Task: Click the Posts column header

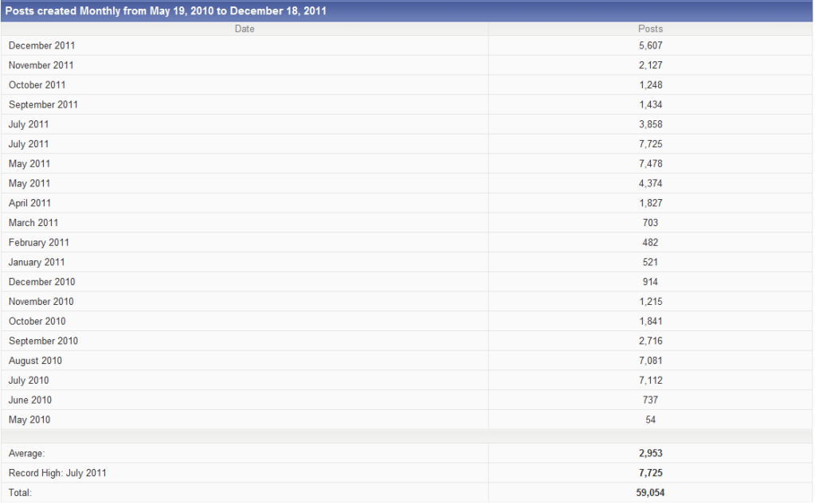Action: click(650, 29)
